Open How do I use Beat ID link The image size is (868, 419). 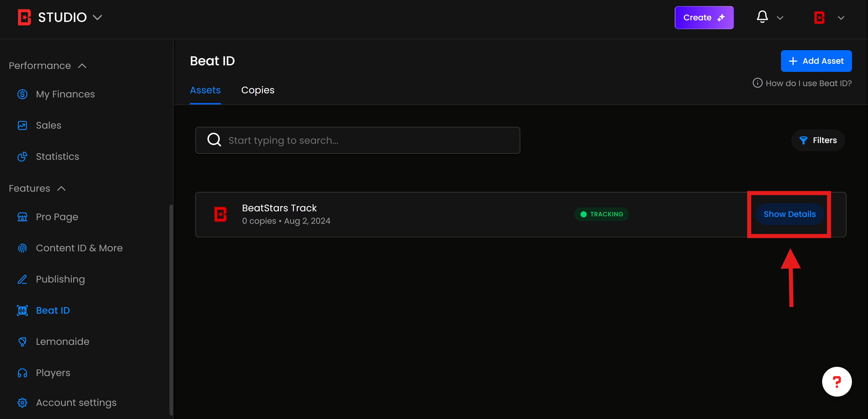pyautogui.click(x=809, y=83)
